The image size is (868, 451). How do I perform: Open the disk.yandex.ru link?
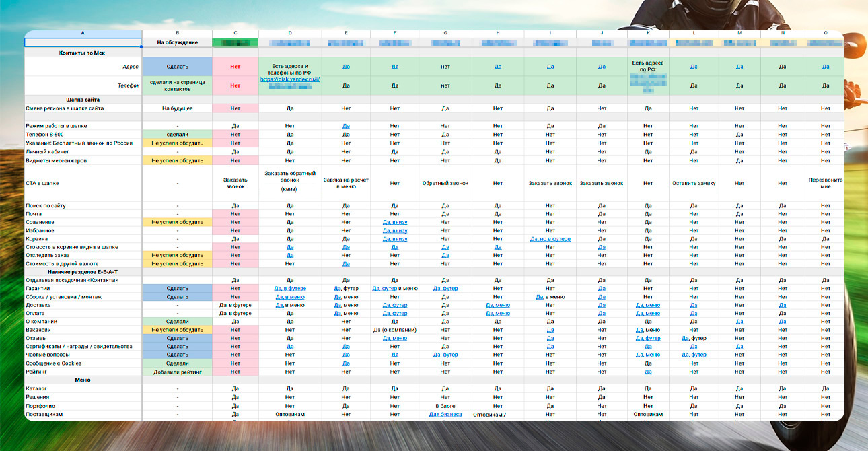(290, 79)
